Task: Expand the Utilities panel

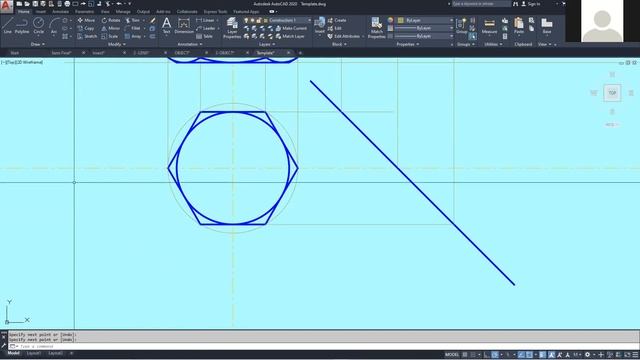Action: 493,44
